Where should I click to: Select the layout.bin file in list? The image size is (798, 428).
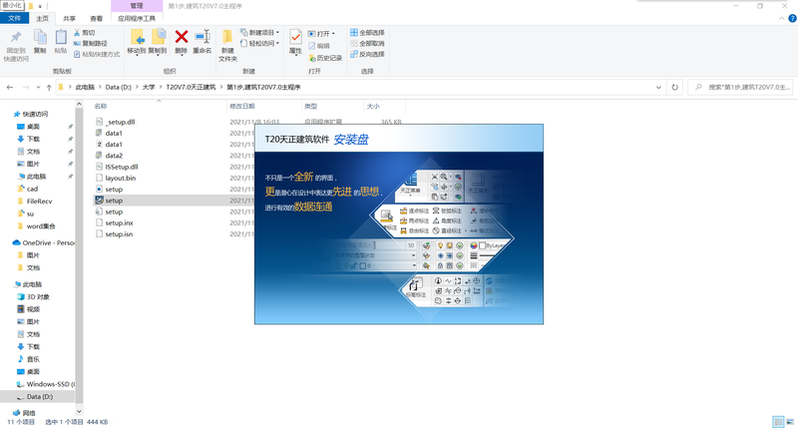(x=120, y=178)
